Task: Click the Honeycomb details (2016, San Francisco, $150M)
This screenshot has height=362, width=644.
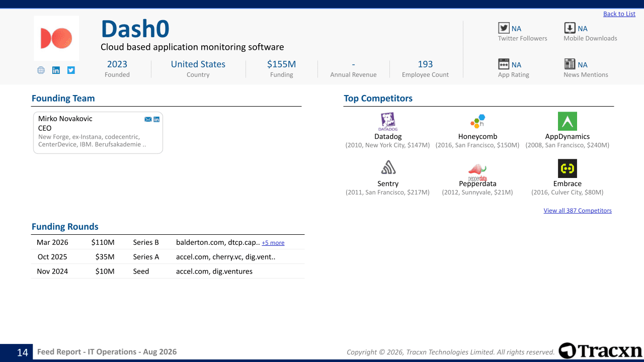Action: pyautogui.click(x=477, y=145)
